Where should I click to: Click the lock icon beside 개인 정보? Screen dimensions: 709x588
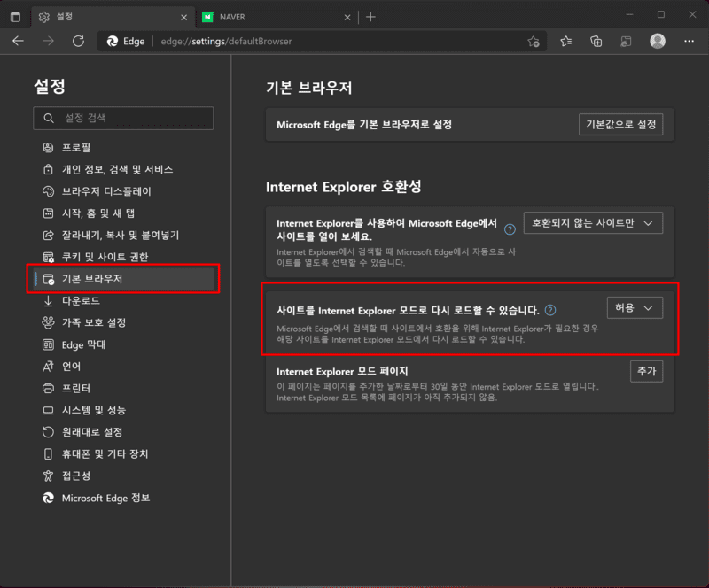click(48, 169)
